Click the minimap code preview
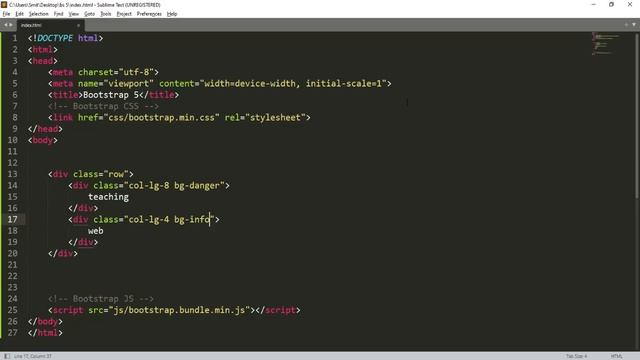 tap(606, 44)
